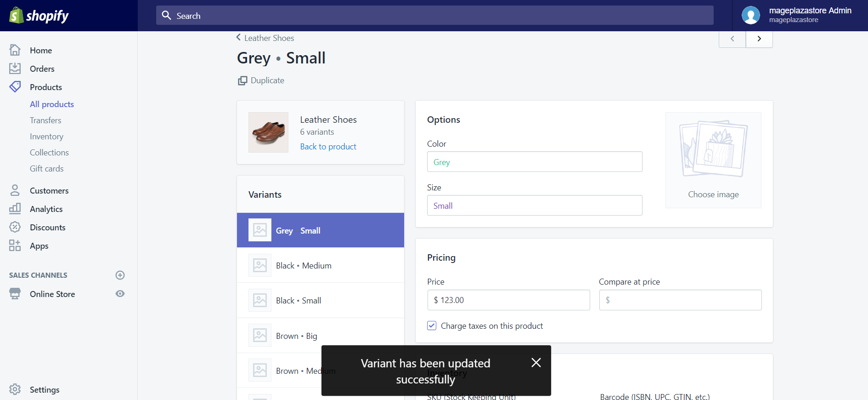
Task: Click the Price input field
Action: click(x=508, y=300)
